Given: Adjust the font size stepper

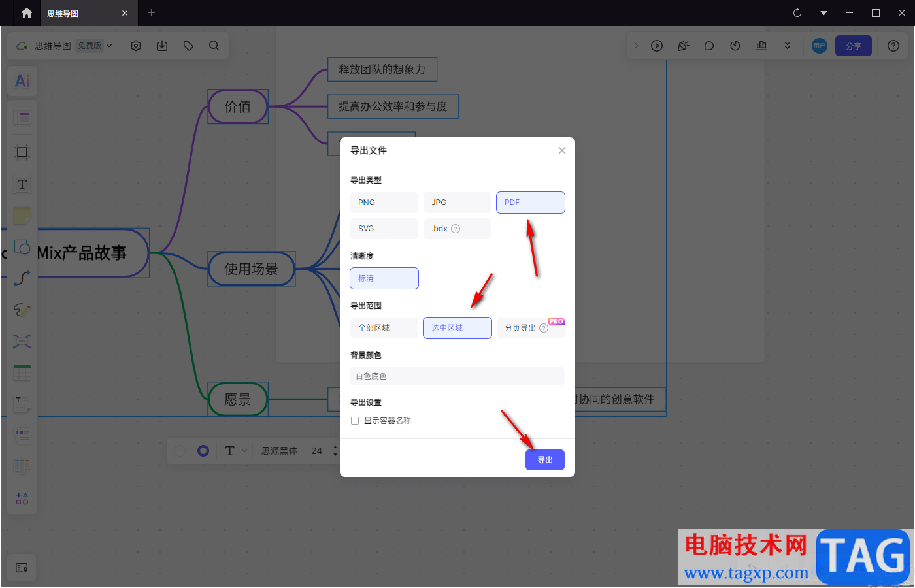Looking at the screenshot, I should tap(335, 451).
